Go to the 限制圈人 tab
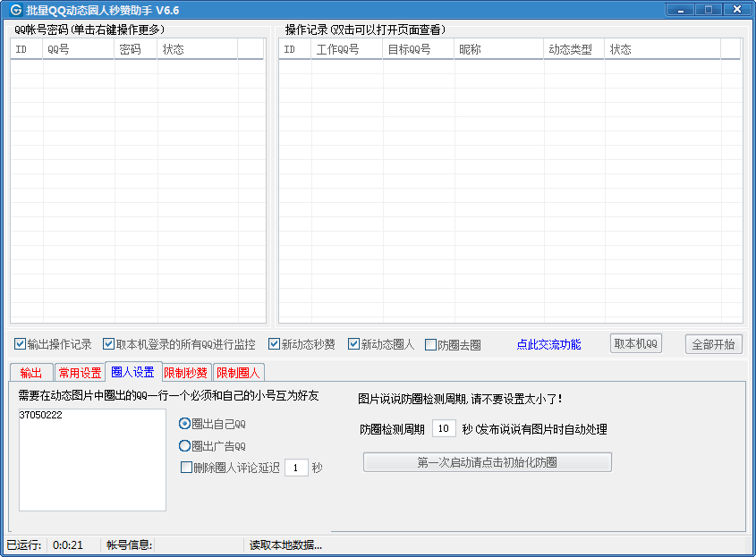Viewport: 756px width, 557px height. (x=238, y=373)
